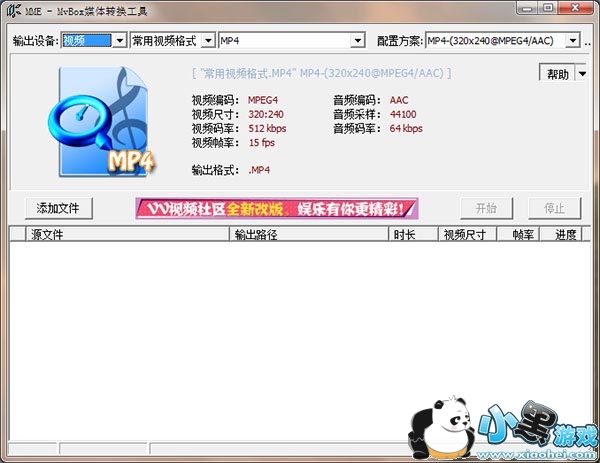The image size is (600, 463).
Task: Sort by 源文件 column header
Action: point(127,234)
